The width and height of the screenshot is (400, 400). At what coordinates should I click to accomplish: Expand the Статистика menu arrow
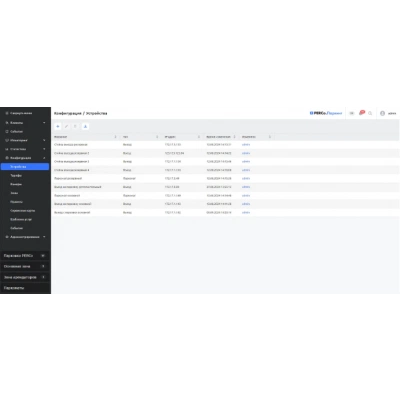pos(44,149)
